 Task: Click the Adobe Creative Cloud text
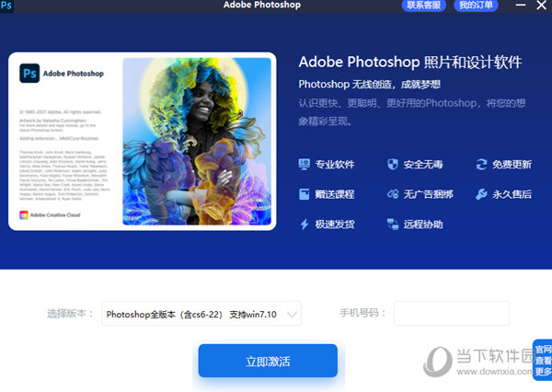coord(55,214)
